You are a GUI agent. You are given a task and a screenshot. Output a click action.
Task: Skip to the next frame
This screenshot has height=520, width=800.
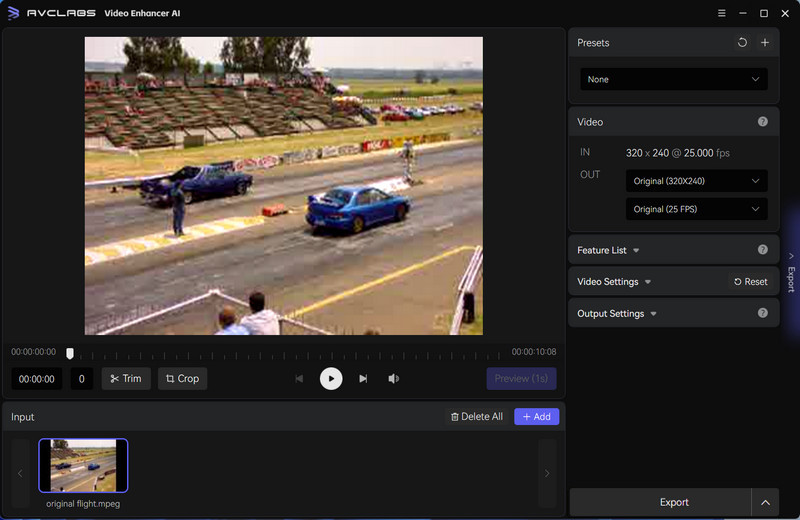(363, 379)
